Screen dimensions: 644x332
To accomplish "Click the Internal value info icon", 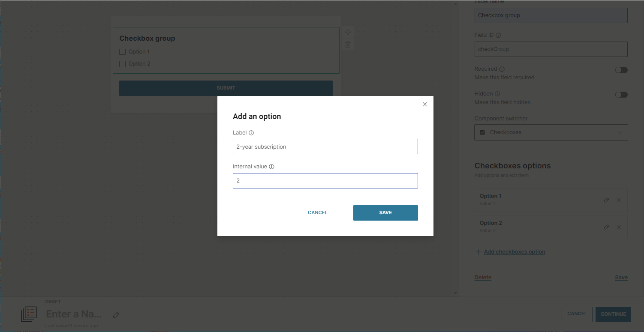I will click(271, 167).
